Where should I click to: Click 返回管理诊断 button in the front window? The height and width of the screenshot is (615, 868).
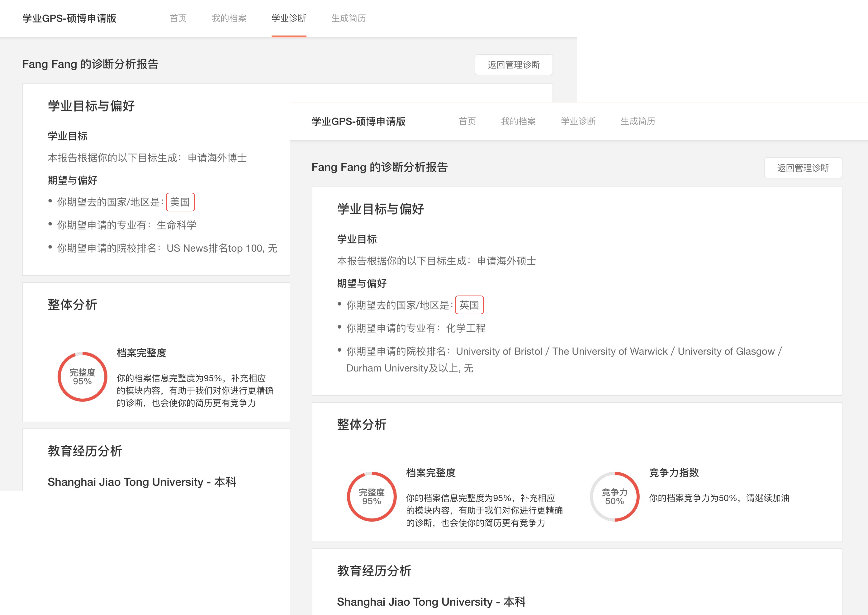(803, 168)
